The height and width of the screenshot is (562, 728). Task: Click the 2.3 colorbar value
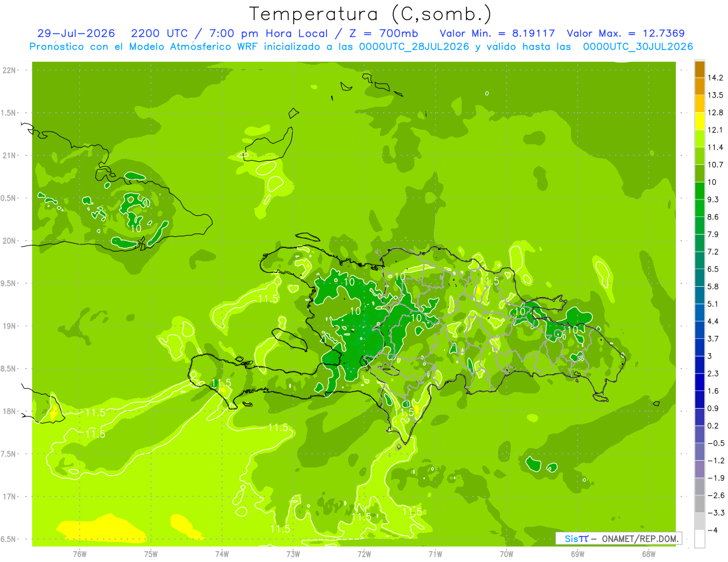coord(714,373)
